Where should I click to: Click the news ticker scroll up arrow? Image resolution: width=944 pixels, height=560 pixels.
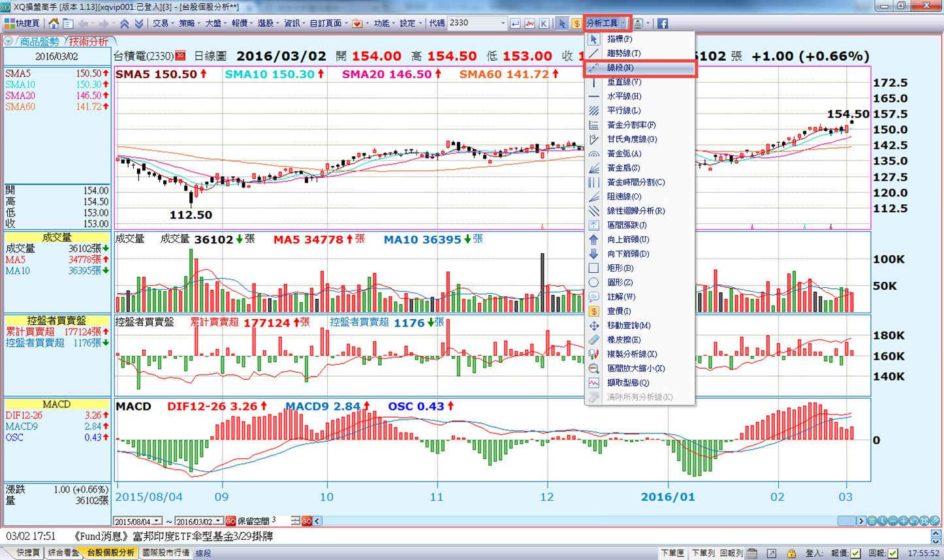[936, 533]
